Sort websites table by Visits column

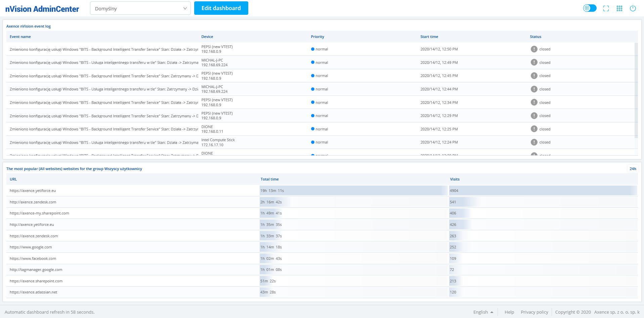pyautogui.click(x=455, y=179)
